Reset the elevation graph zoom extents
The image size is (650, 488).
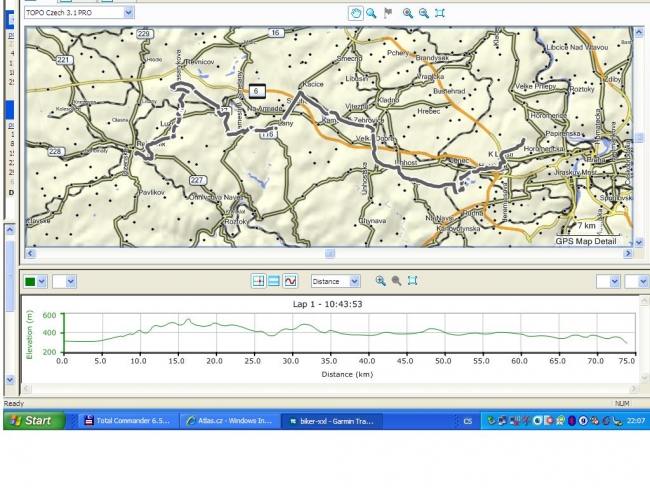click(x=412, y=282)
